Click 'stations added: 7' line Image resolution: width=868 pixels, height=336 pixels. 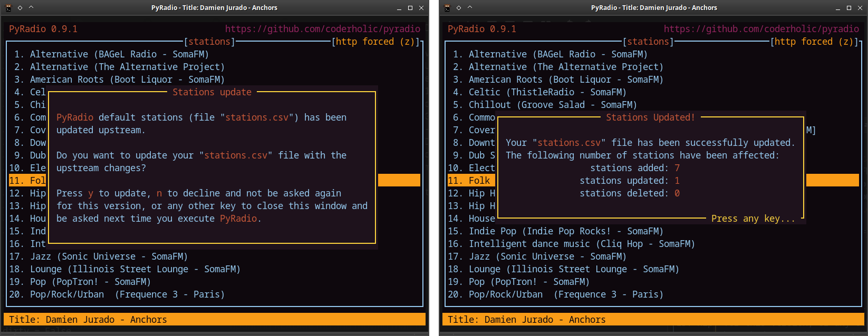(x=635, y=168)
